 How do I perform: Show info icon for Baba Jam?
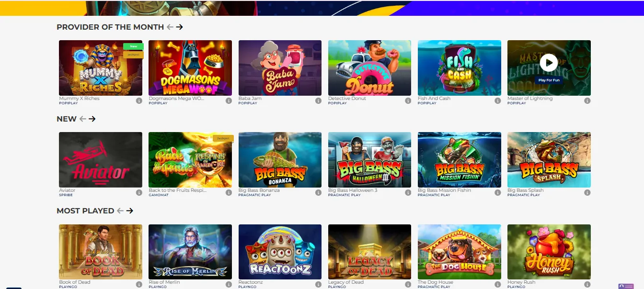pos(318,101)
